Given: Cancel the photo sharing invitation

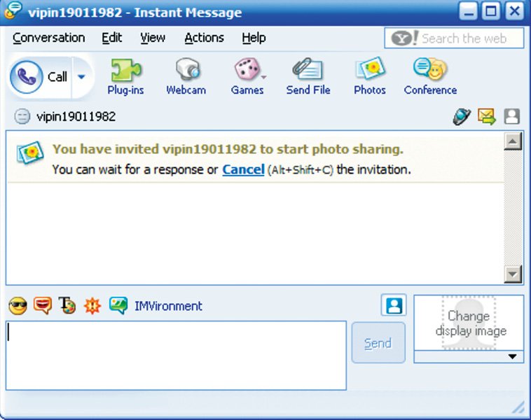Looking at the screenshot, I should click(x=243, y=169).
